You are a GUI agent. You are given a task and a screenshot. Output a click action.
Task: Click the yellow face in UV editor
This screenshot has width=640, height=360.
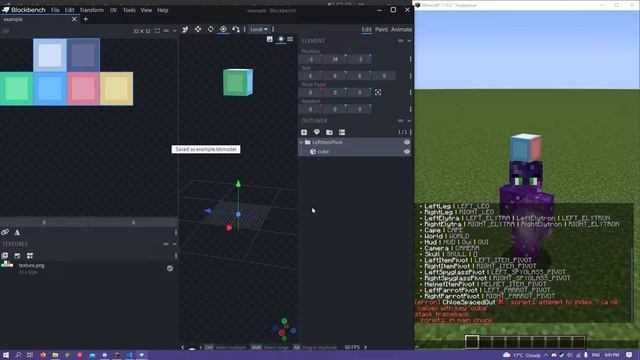116,89
